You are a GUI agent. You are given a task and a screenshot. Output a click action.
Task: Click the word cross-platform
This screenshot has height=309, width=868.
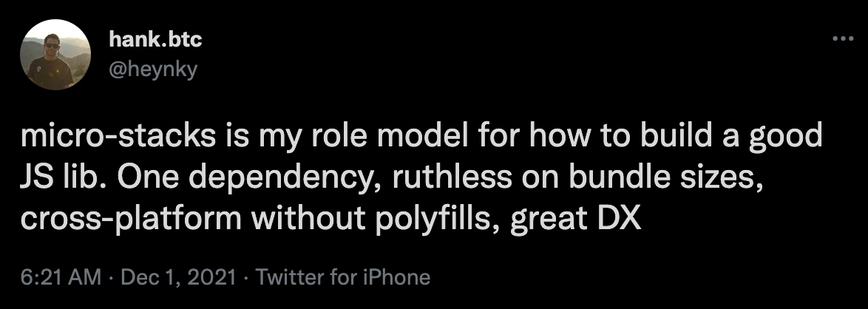[131, 220]
